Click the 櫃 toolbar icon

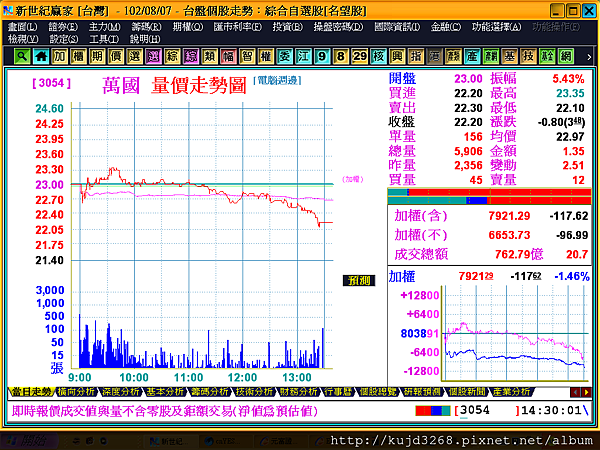(x=78, y=56)
